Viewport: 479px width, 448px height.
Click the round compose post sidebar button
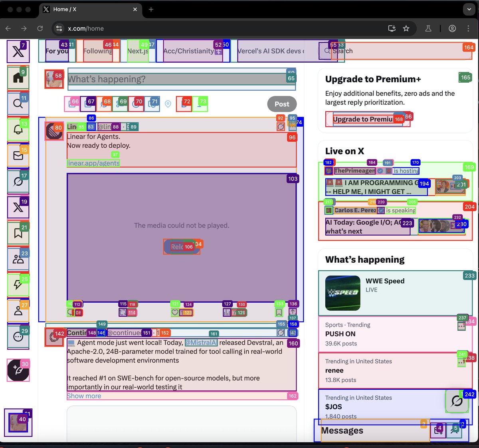tap(18, 370)
